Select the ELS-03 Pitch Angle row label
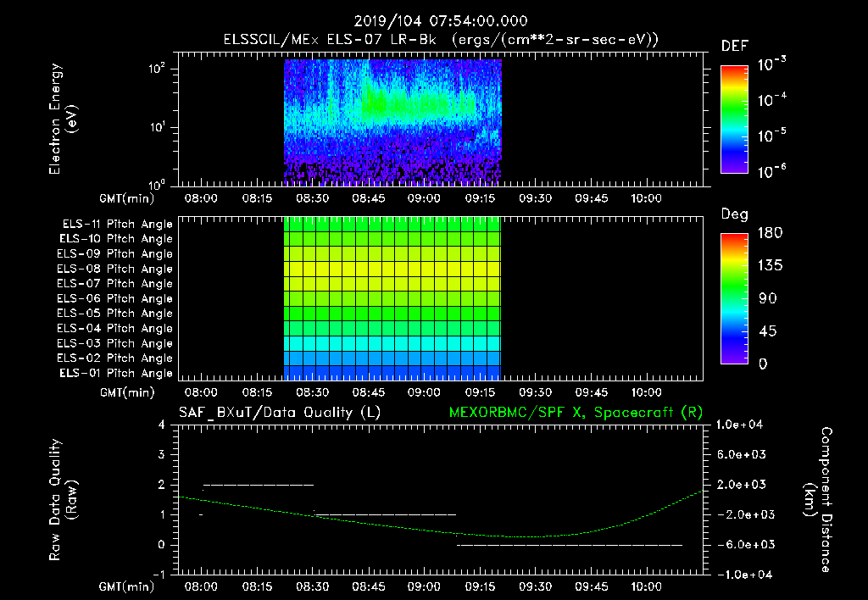The image size is (868, 600). 114,343
